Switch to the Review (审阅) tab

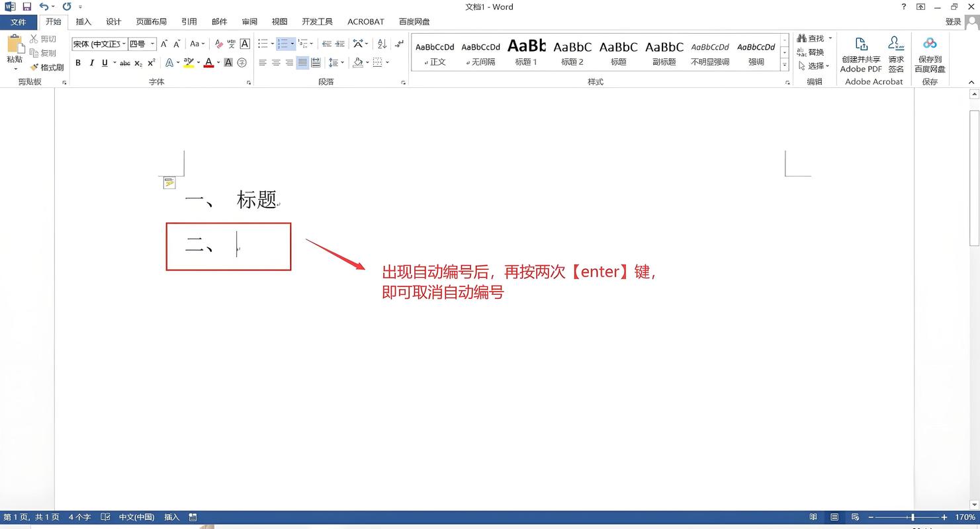[249, 22]
